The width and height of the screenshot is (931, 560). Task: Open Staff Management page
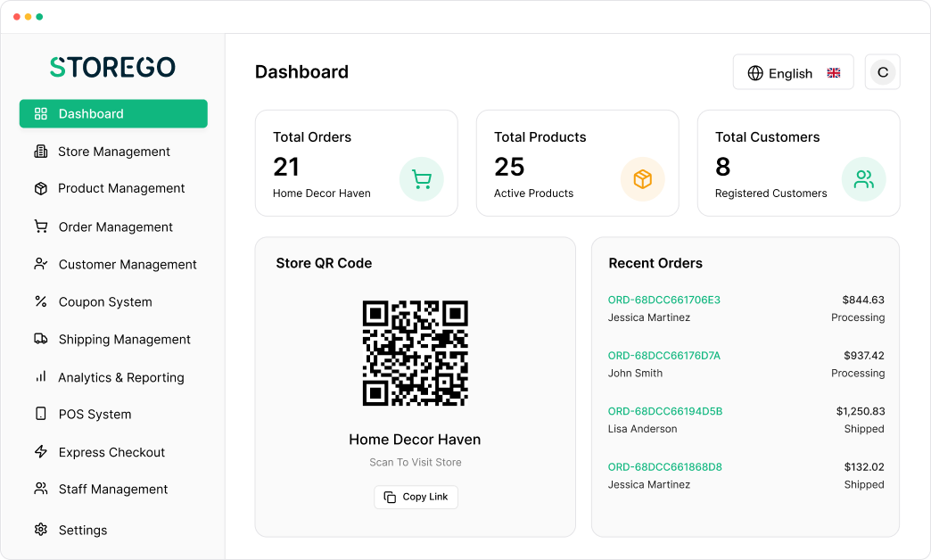click(113, 489)
